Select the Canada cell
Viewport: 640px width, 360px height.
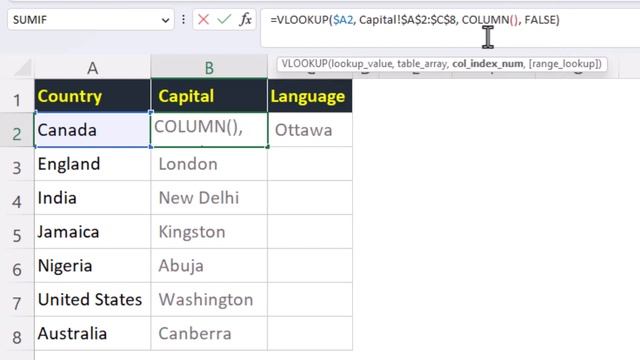(x=93, y=130)
